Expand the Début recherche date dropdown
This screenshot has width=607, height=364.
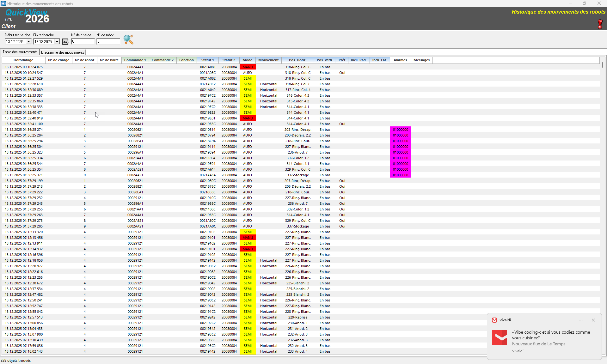[28, 42]
